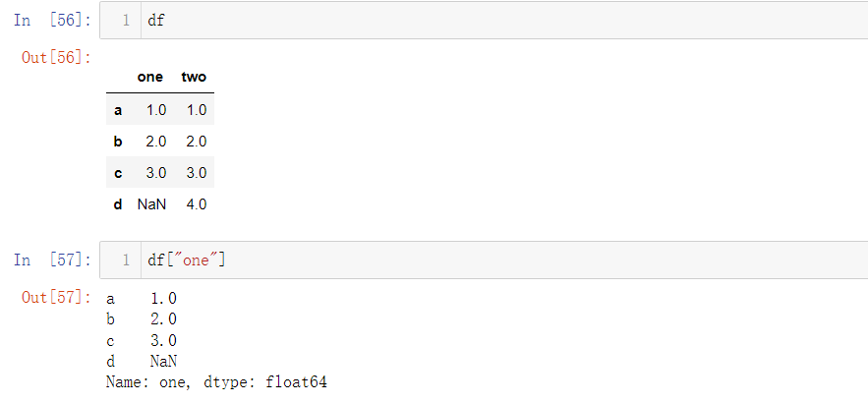This screenshot has height=404, width=868.
Task: Click the "one" column header
Action: click(150, 77)
